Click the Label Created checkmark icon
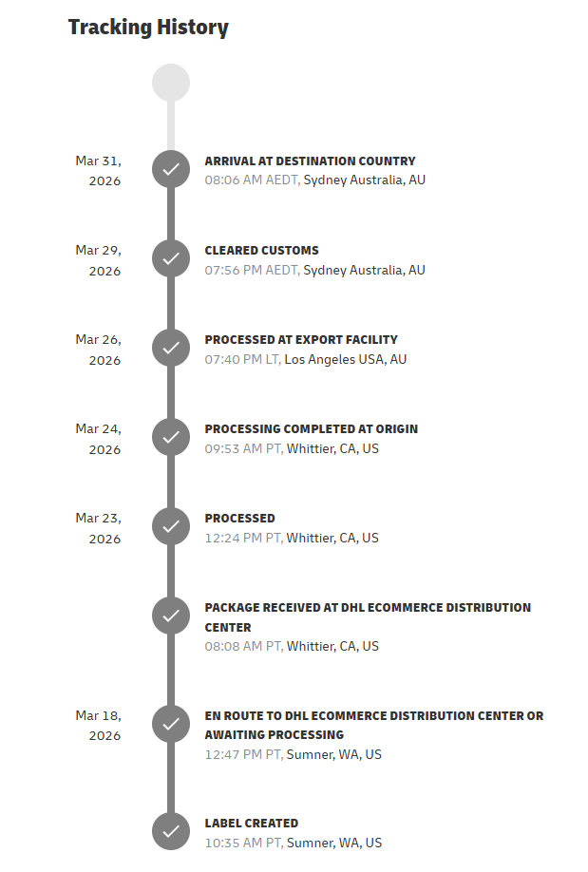The width and height of the screenshot is (588, 872). (171, 831)
